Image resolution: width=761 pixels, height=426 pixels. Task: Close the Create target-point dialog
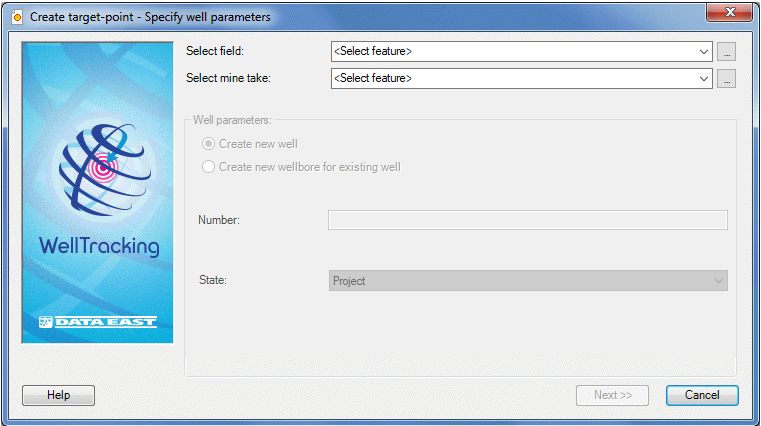(729, 12)
